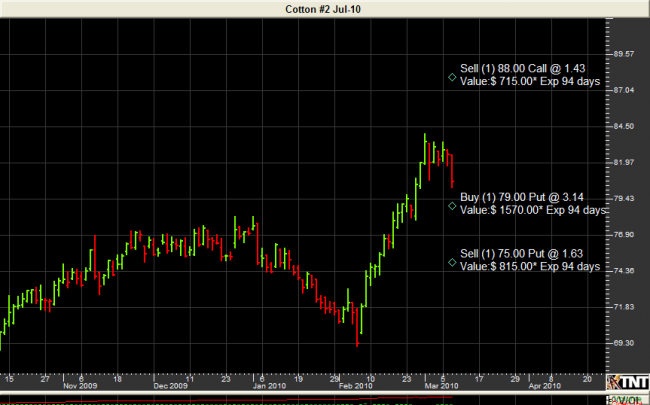The image size is (650, 405).
Task: Select the Sell (1) 88.00 Call @ 1.43 text
Action: [522, 68]
